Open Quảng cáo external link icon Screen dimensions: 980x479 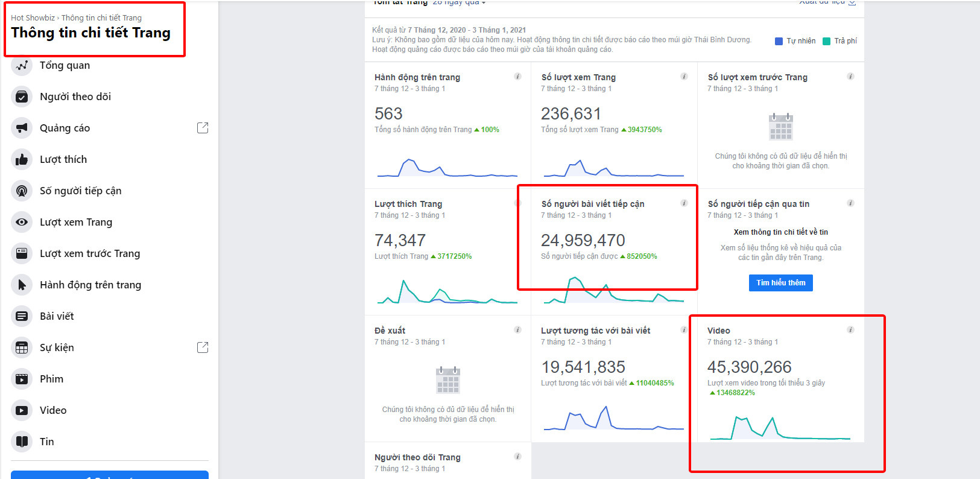pyautogui.click(x=203, y=128)
